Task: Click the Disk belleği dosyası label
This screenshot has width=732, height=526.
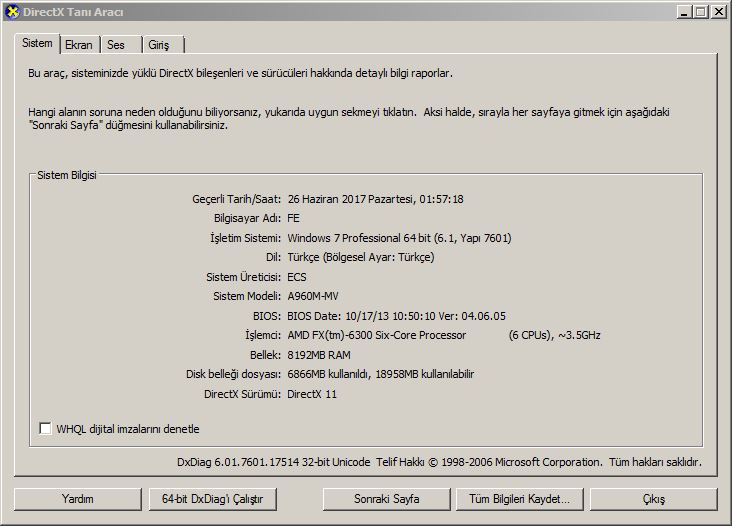Action: pyautogui.click(x=233, y=374)
